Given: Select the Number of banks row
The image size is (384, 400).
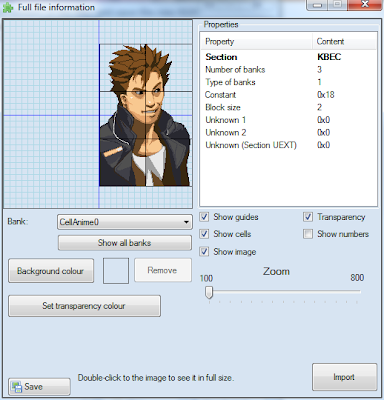Looking at the screenshot, I should coord(288,70).
